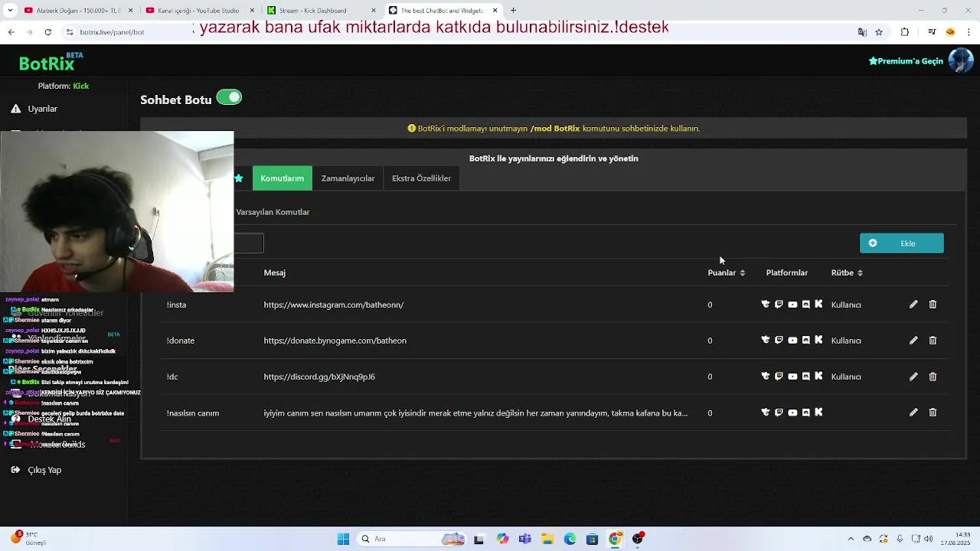Open the browser extensions puzzle icon
Viewport: 980px width, 551px height.
(x=905, y=32)
